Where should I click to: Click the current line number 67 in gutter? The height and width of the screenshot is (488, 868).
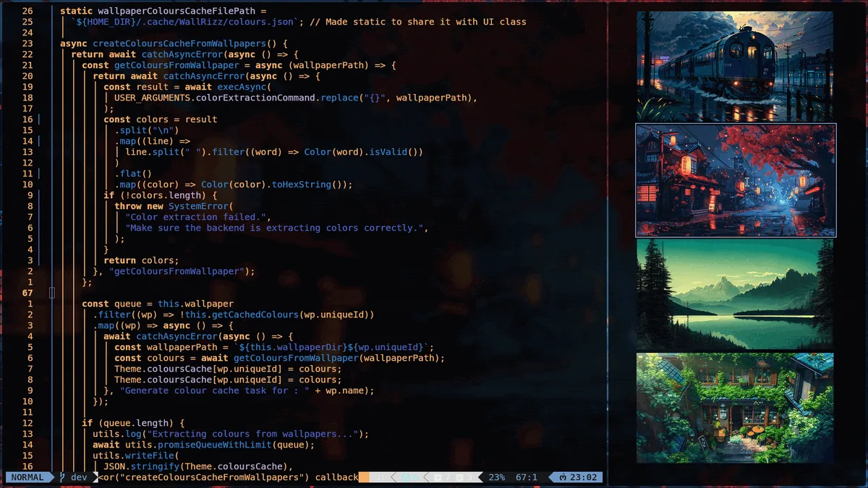click(27, 293)
